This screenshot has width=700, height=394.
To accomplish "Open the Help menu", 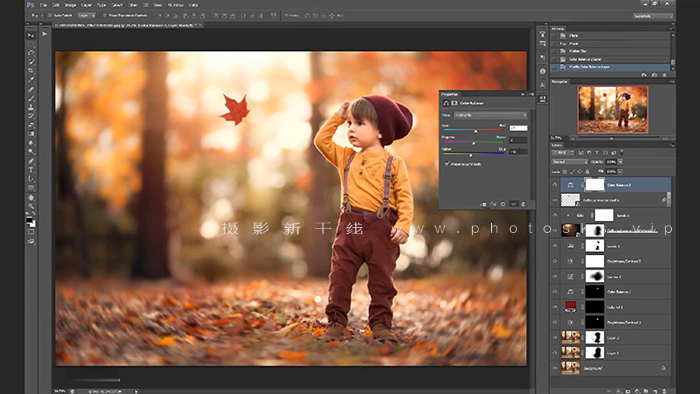I will [x=193, y=5].
